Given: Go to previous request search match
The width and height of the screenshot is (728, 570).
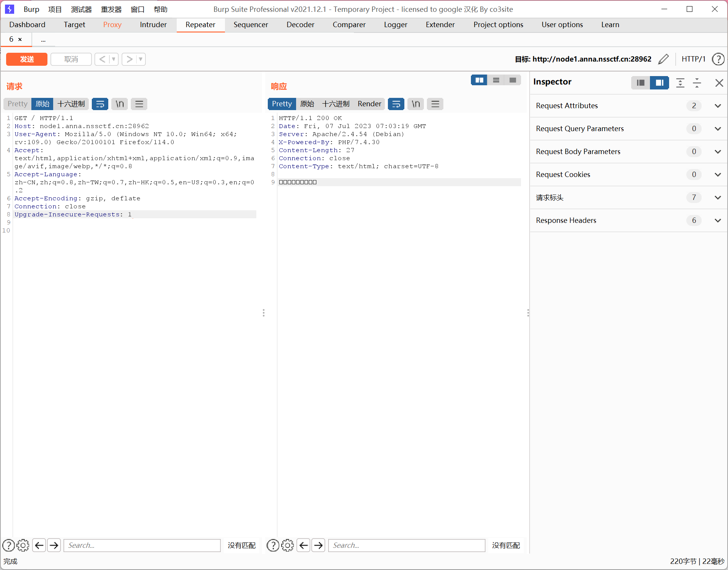Looking at the screenshot, I should (x=39, y=546).
